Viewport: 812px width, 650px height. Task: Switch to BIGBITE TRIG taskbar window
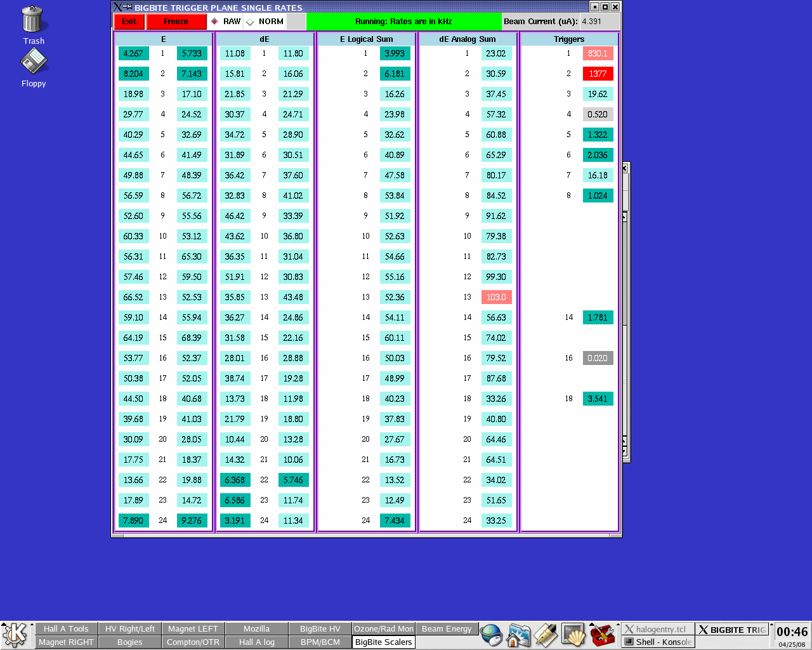tap(732, 629)
